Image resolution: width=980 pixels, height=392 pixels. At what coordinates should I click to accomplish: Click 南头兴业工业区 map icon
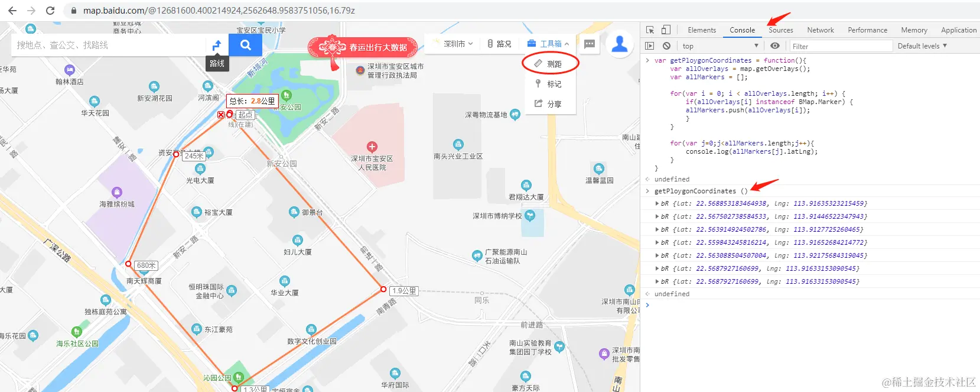[x=458, y=144]
